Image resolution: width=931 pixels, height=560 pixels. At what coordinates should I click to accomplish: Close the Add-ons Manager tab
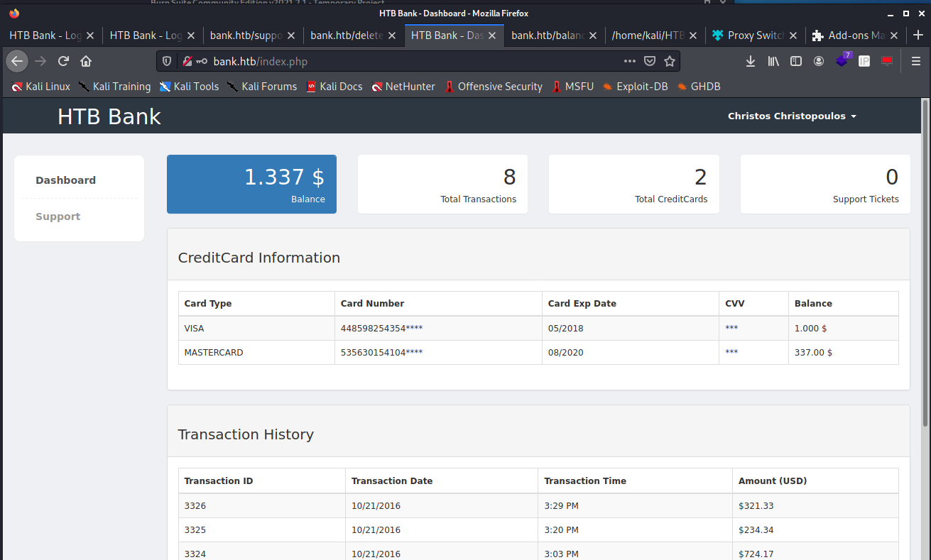tap(894, 35)
